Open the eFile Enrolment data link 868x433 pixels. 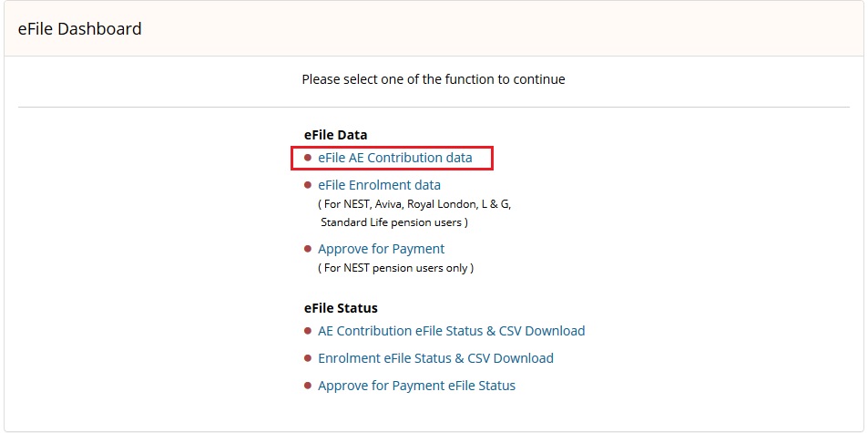coord(379,185)
